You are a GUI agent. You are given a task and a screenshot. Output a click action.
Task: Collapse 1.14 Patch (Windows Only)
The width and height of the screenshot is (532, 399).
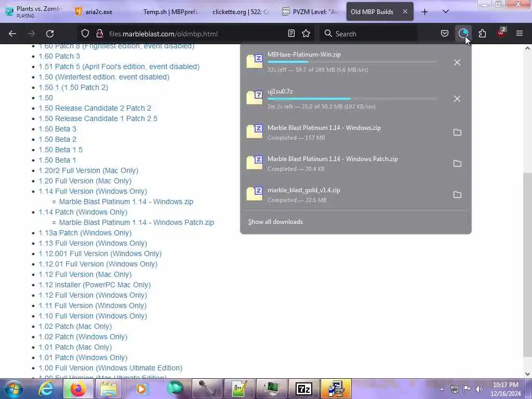83,212
